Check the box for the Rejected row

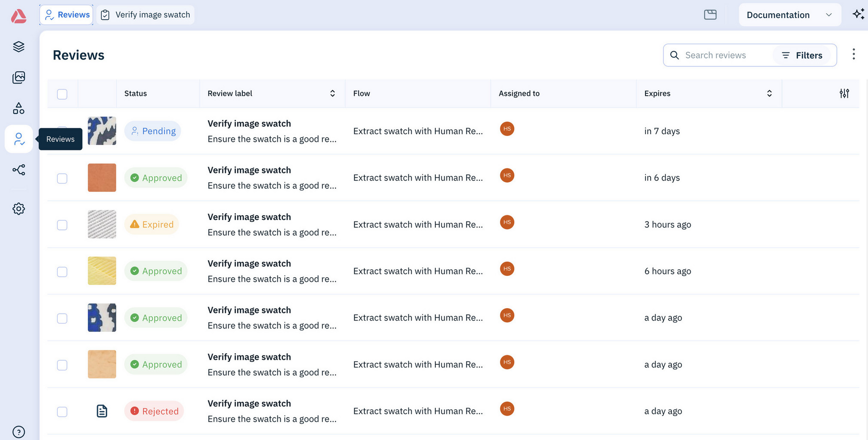tap(62, 412)
